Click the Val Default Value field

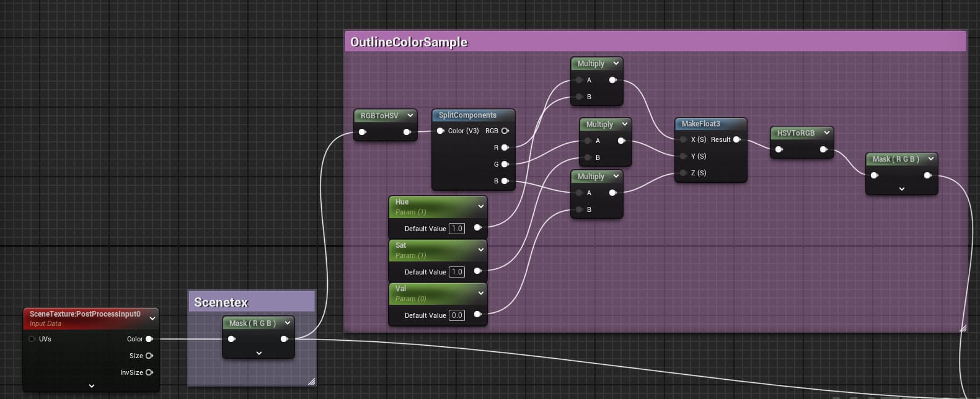click(457, 315)
